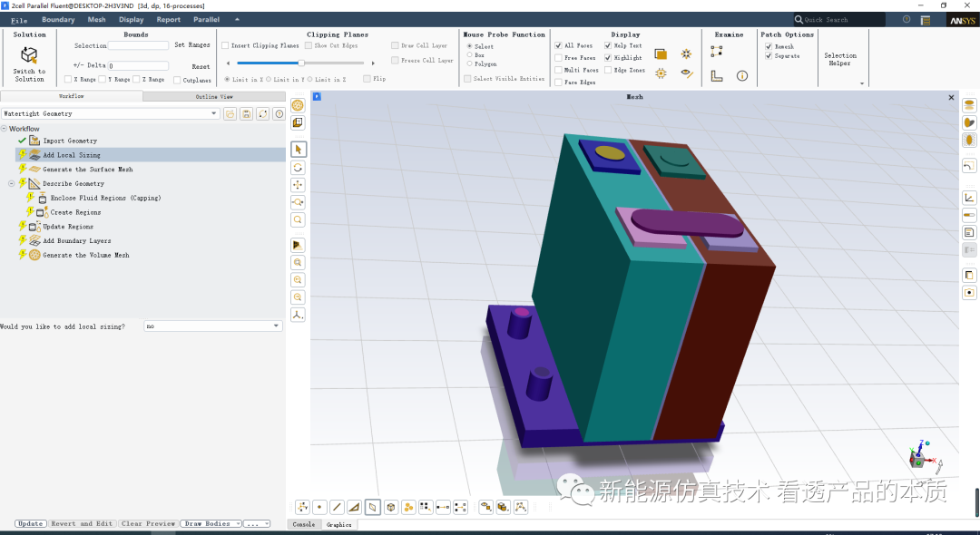Click the reset workflow refresh icon
Screen dimensions: 980x535
tap(262, 114)
